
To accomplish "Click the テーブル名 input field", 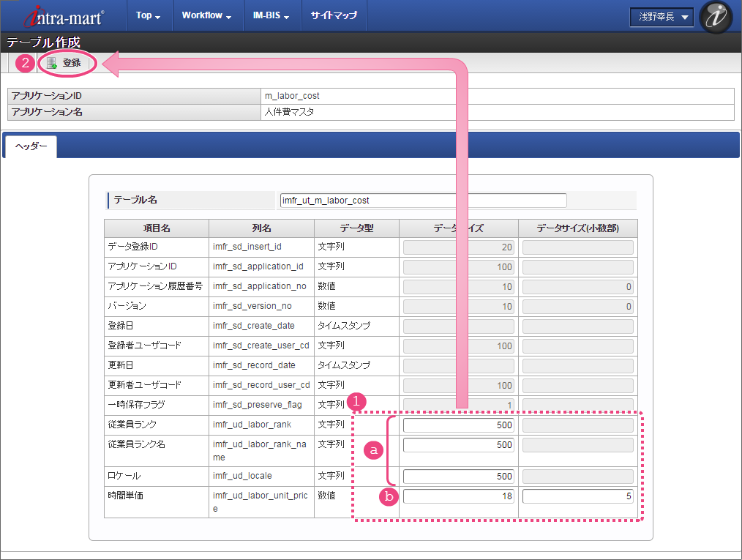I will (x=423, y=201).
